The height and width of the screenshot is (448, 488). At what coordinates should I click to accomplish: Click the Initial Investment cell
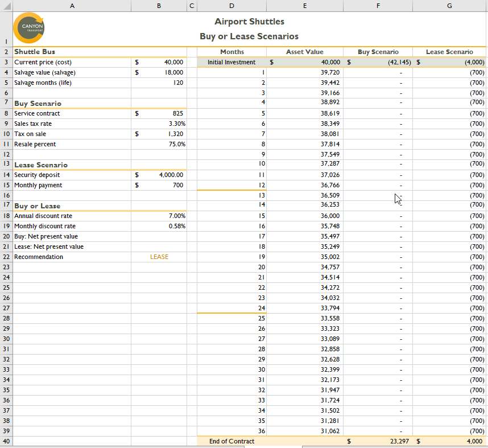pyautogui.click(x=231, y=62)
